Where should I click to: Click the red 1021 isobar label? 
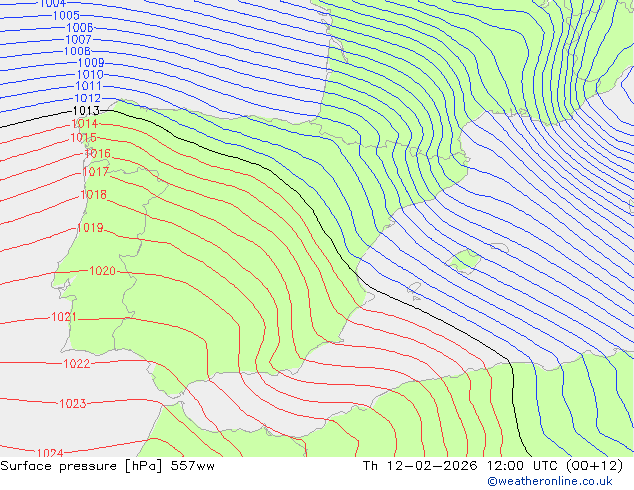(x=64, y=317)
